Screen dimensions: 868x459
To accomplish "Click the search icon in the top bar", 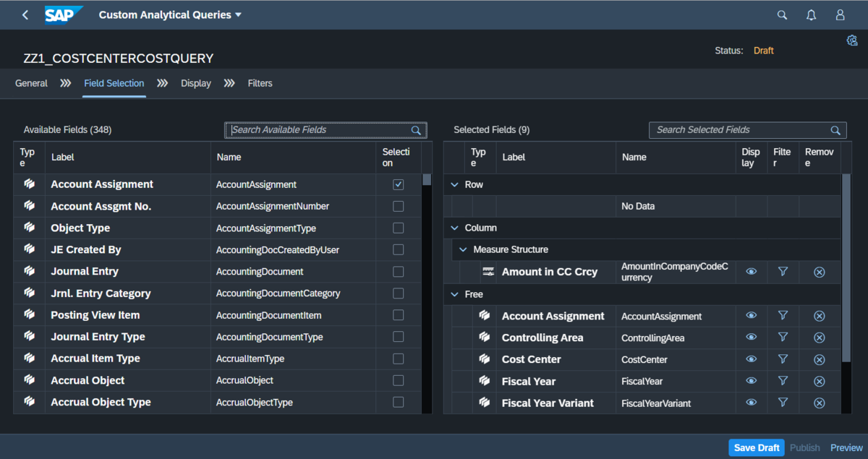I will click(782, 14).
